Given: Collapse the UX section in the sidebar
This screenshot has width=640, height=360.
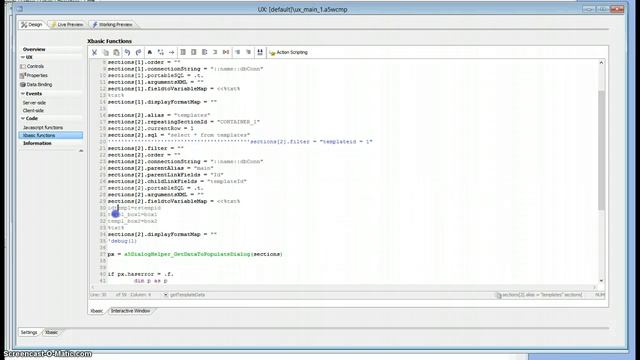Looking at the screenshot, I should tap(23, 57).
